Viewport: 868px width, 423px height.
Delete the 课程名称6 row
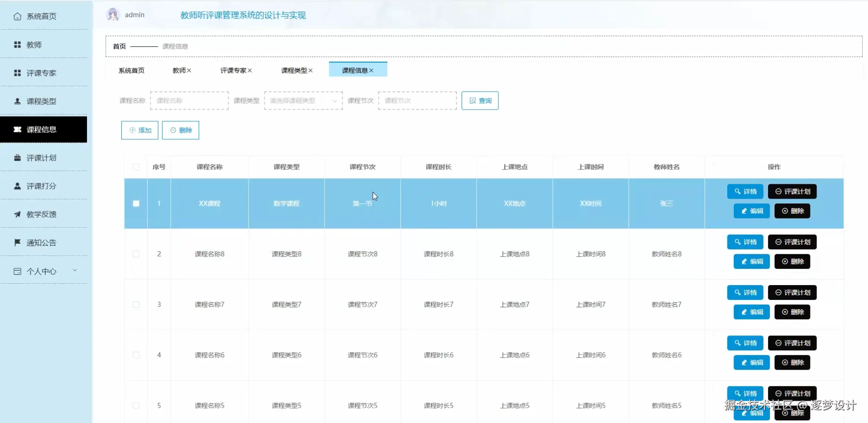point(792,362)
